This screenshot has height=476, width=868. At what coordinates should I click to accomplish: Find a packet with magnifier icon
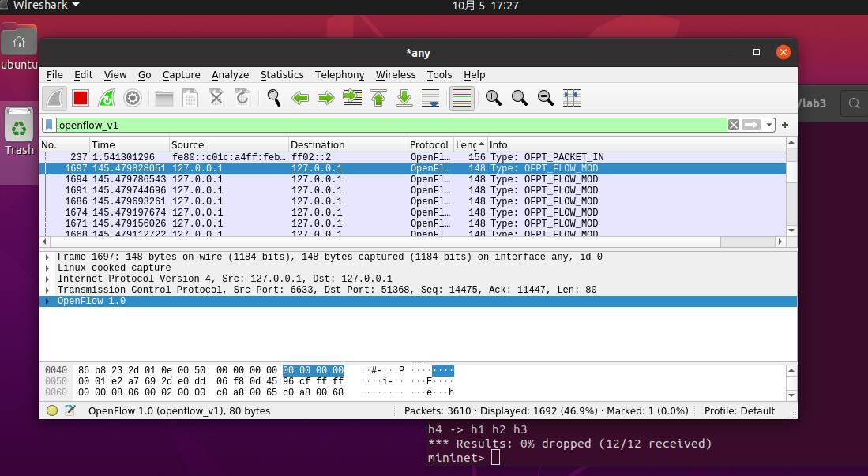pos(273,99)
